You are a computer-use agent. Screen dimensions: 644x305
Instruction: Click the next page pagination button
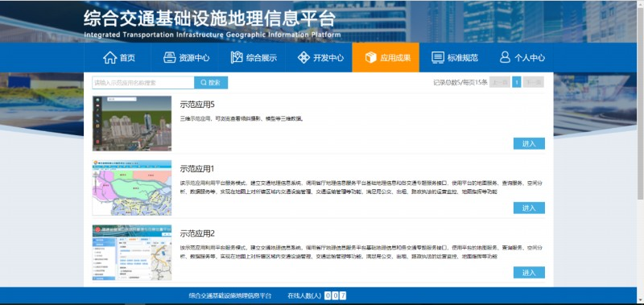(534, 82)
